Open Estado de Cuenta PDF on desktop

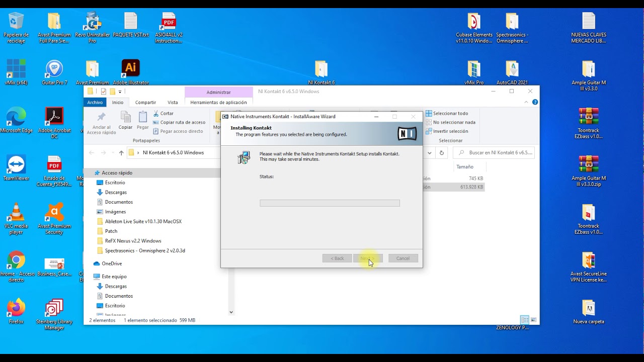pyautogui.click(x=54, y=171)
